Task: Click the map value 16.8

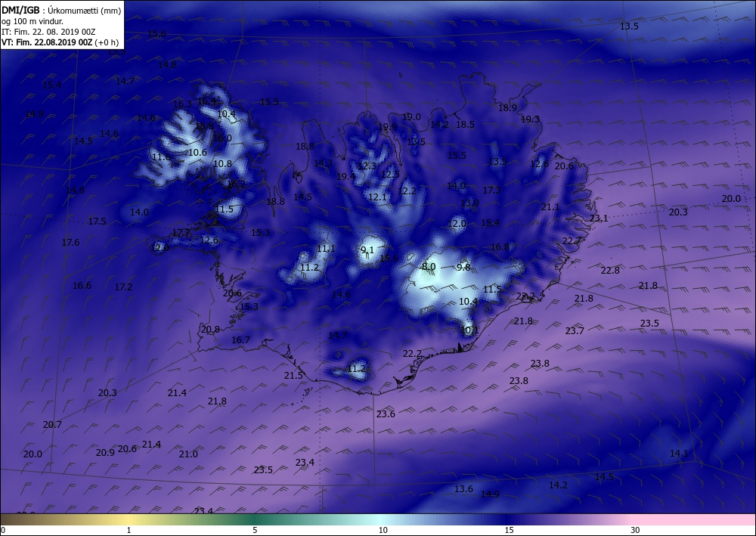Action: pyautogui.click(x=500, y=246)
